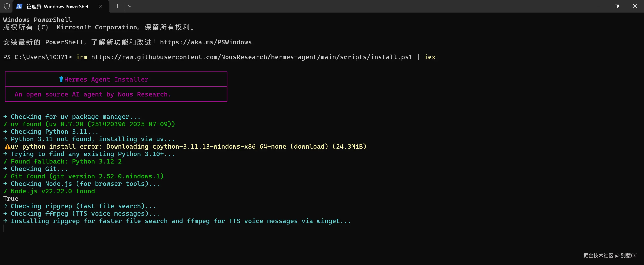
Task: Click the check mark before Node.js v22.22.0 found
Action: click(5, 191)
